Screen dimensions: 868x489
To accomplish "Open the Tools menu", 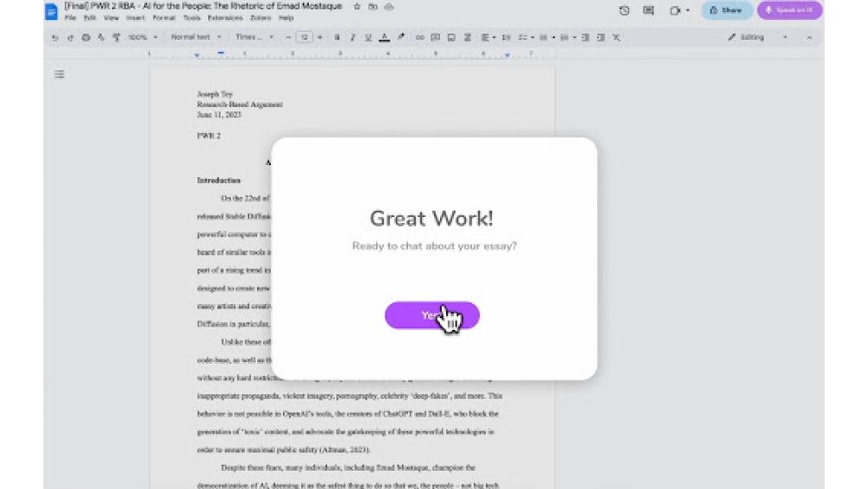I will [192, 18].
